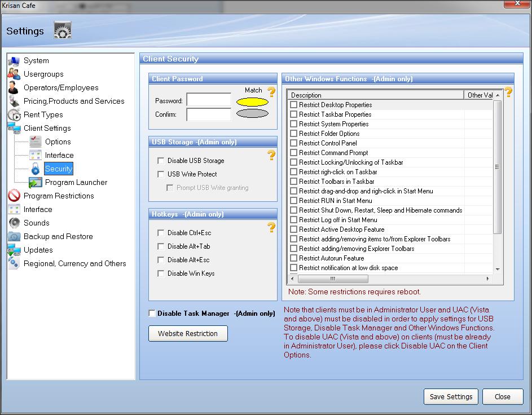The height and width of the screenshot is (415, 532).
Task: Click the Backup and Restore icon
Action: click(14, 236)
